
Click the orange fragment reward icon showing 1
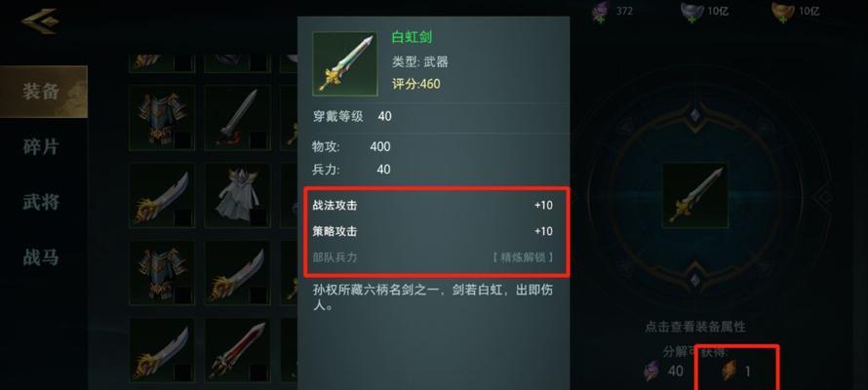[730, 371]
